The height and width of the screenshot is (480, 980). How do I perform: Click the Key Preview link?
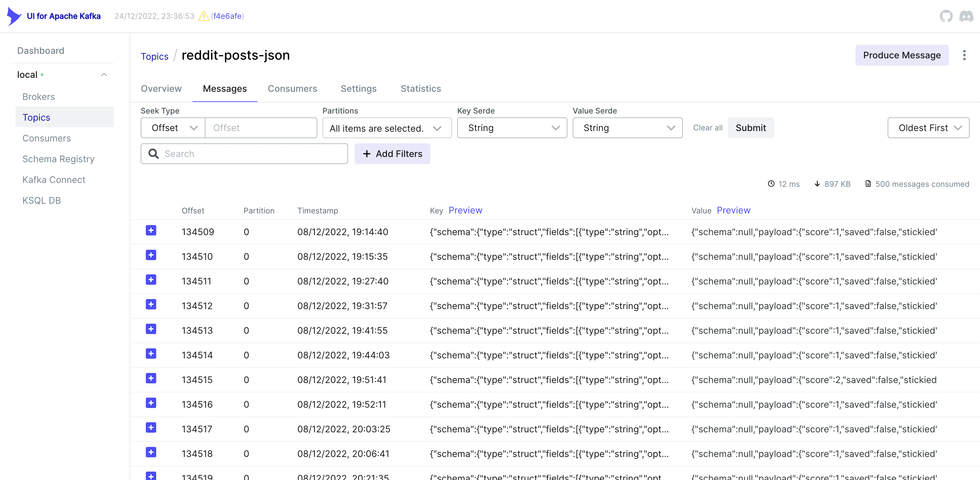tap(465, 210)
